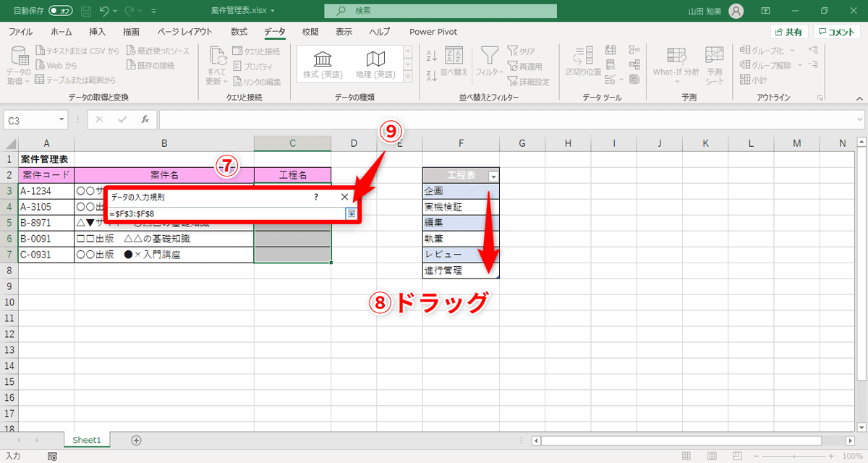Click the 共有 button
This screenshot has height=463, width=868.
(x=788, y=31)
